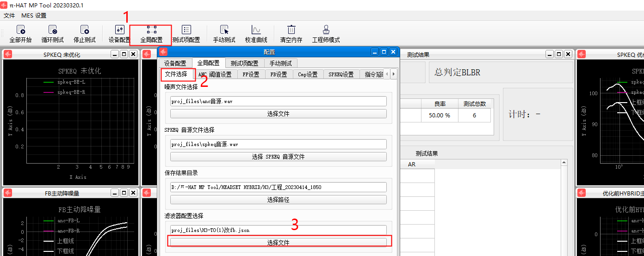Open the Cmp设置 sub-tab

click(308, 74)
